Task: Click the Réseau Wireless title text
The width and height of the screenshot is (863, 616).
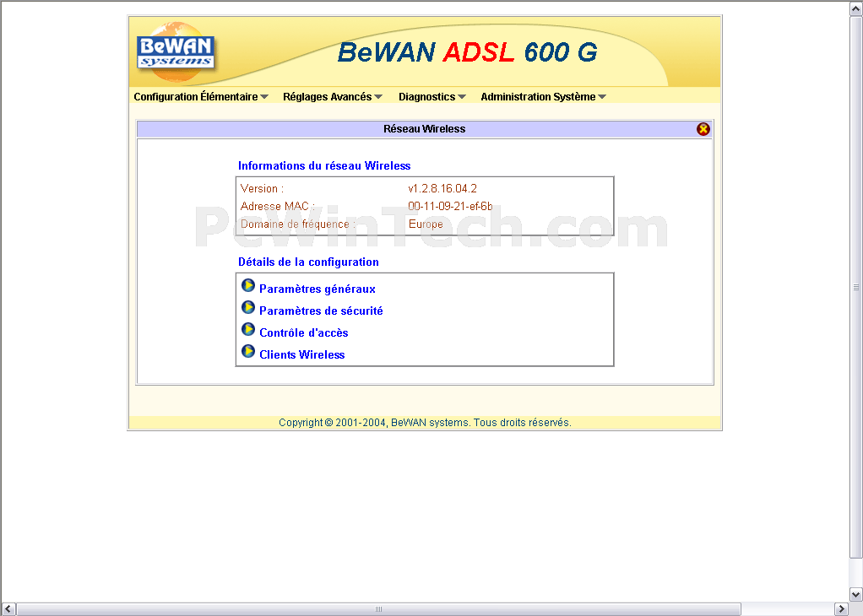Action: (425, 129)
